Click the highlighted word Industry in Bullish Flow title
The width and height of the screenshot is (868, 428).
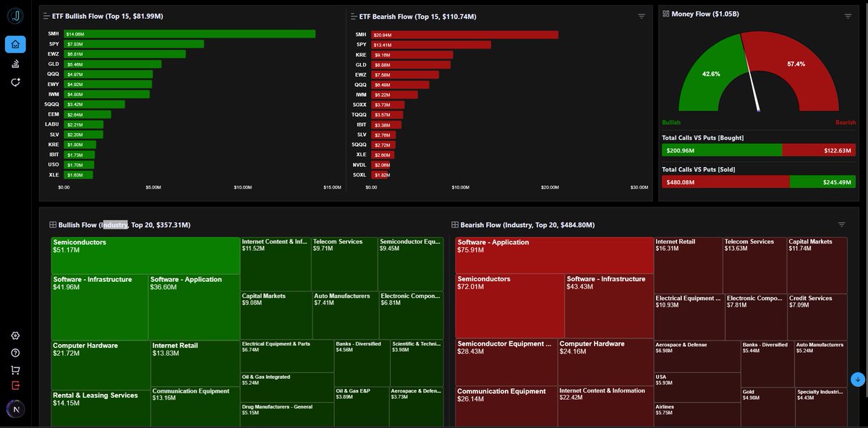[x=114, y=225]
